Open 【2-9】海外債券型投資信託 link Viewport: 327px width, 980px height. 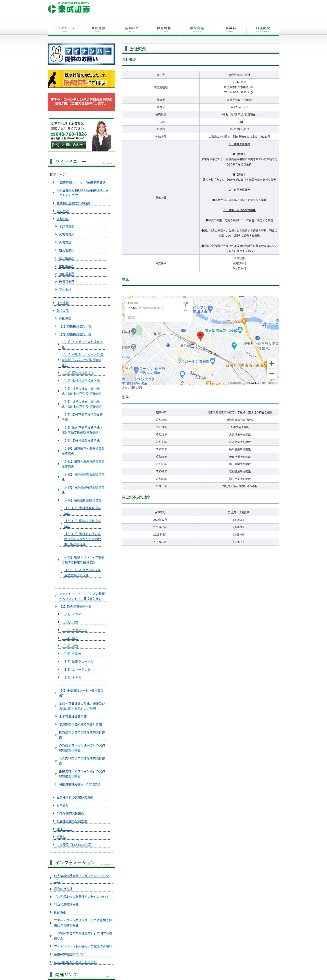coord(80,441)
